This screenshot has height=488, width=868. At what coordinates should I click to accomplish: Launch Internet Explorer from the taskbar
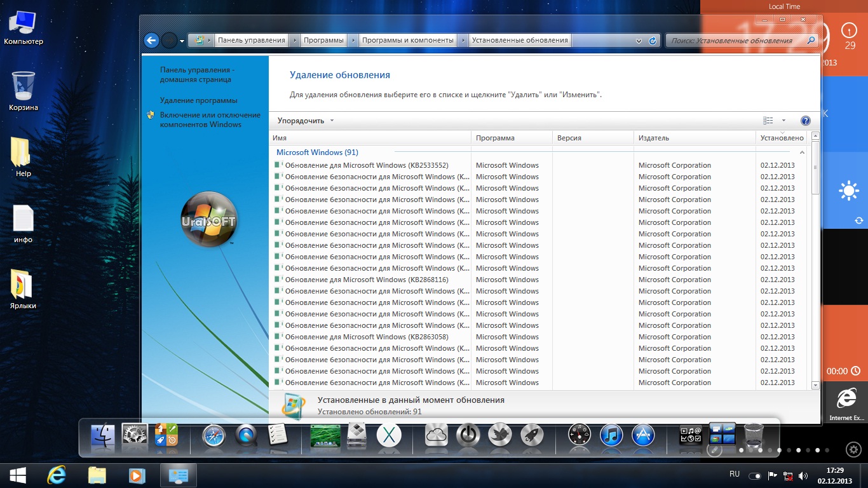tap(57, 475)
